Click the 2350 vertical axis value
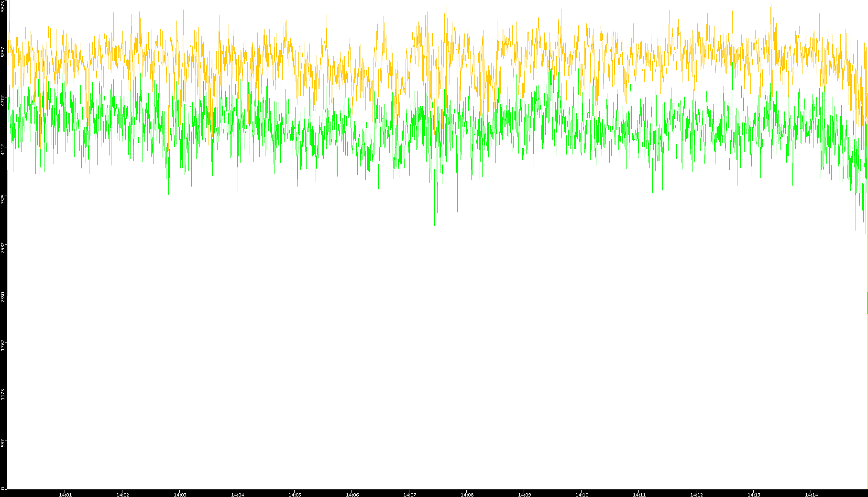This screenshot has width=868, height=497. click(x=3, y=297)
